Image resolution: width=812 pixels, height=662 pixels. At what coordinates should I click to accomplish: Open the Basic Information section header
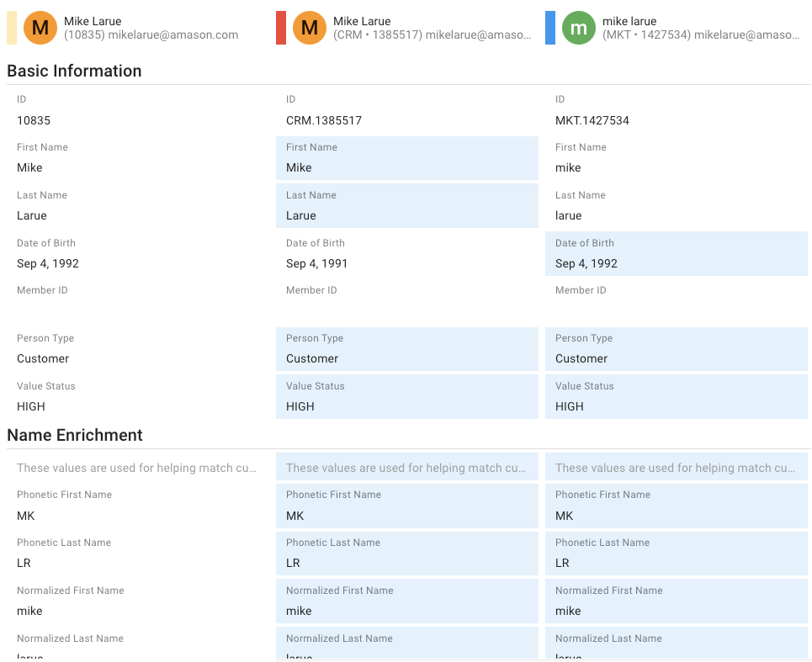[x=74, y=71]
